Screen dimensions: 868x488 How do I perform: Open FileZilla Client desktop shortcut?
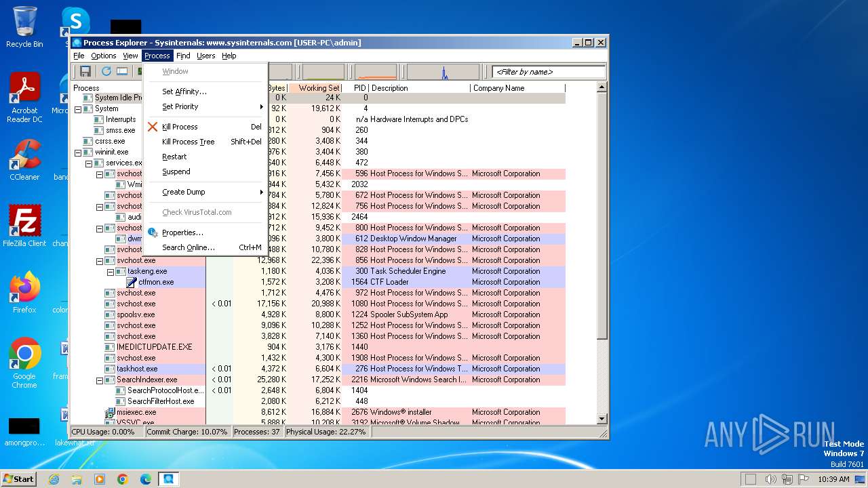(24, 226)
